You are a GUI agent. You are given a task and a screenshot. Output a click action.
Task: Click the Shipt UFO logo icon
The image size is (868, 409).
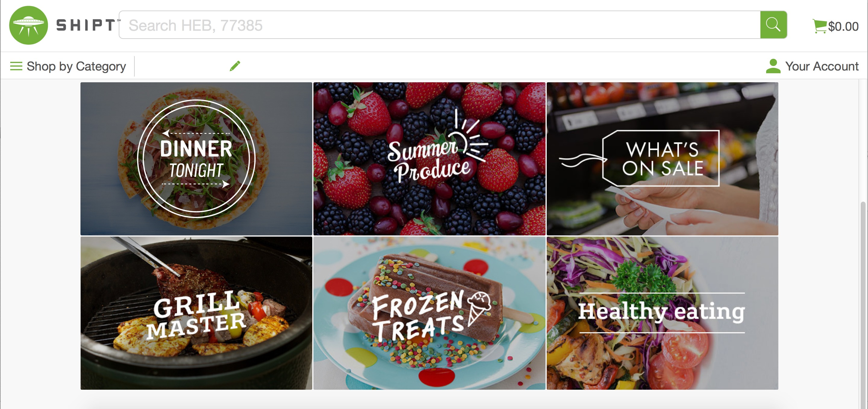point(28,25)
